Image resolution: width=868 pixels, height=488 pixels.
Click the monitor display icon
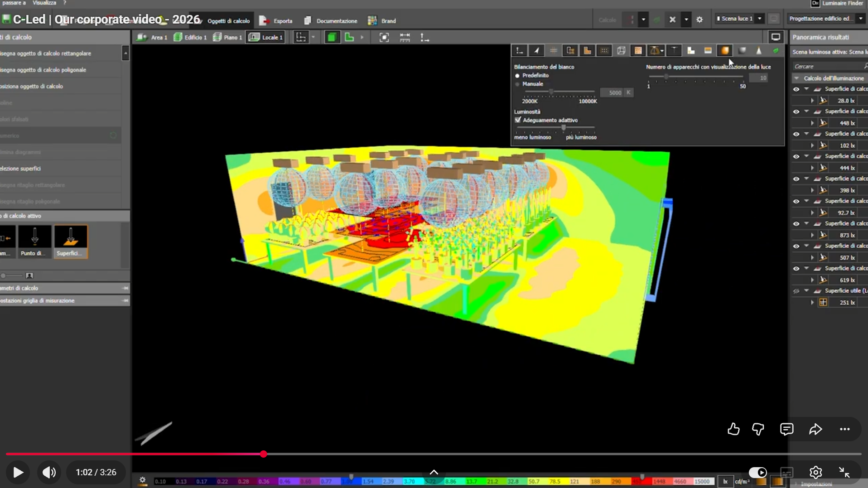point(776,37)
